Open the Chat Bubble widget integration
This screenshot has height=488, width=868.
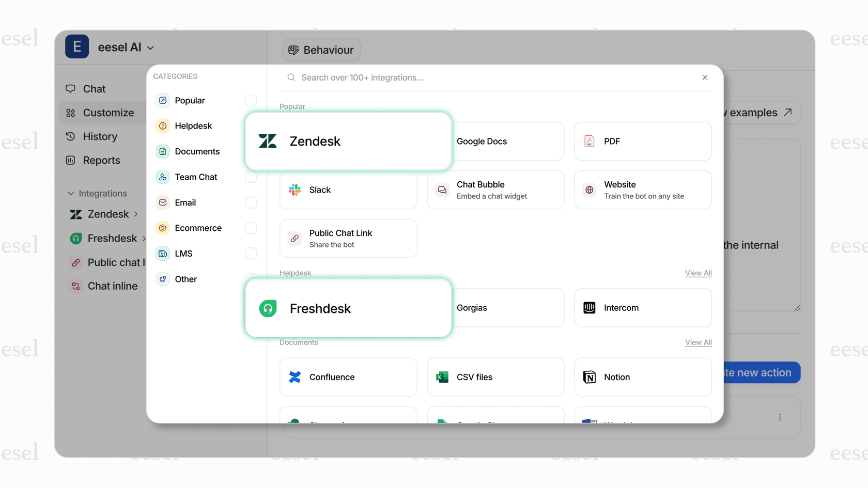495,190
